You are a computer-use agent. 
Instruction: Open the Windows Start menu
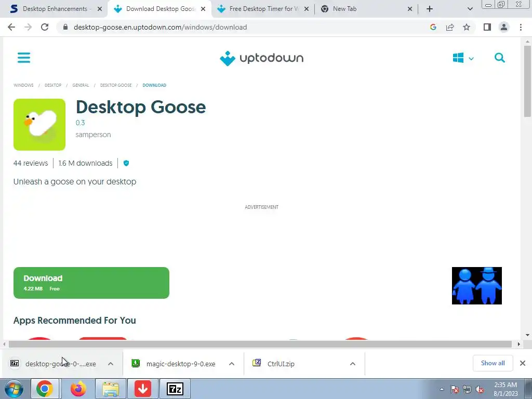coord(13,389)
